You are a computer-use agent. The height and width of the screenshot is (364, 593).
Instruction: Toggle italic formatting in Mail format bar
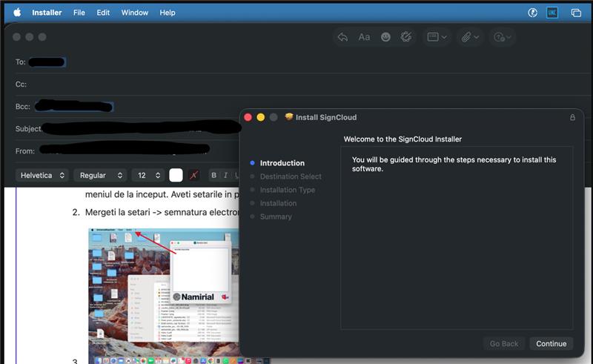(226, 175)
